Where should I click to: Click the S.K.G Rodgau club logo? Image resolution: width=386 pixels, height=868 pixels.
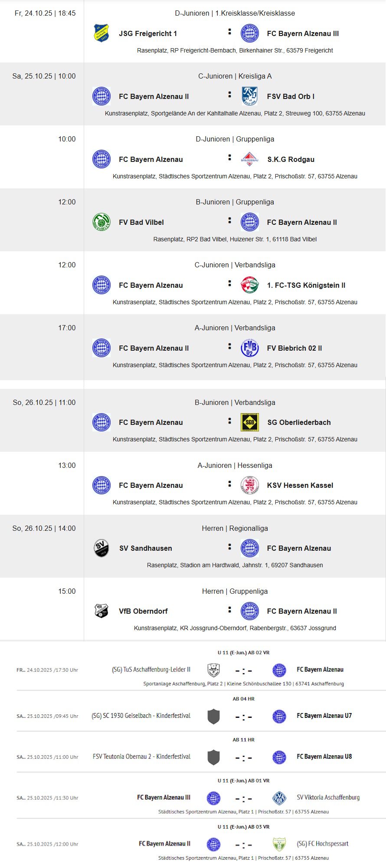coord(250,159)
